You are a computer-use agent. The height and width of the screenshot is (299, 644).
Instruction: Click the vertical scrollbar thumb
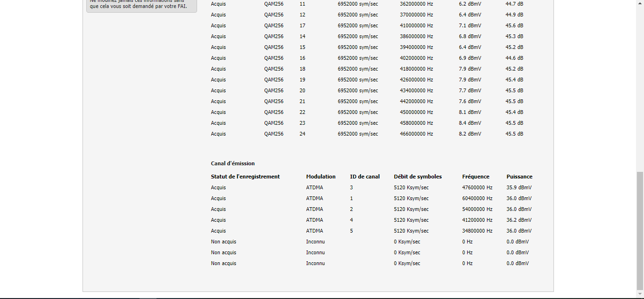[x=640, y=231]
